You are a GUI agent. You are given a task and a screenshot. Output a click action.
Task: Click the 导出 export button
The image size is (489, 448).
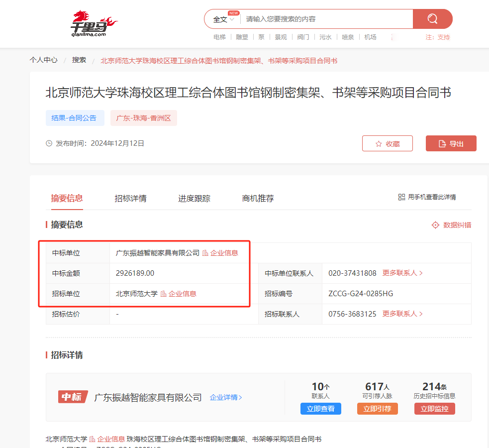point(451,143)
